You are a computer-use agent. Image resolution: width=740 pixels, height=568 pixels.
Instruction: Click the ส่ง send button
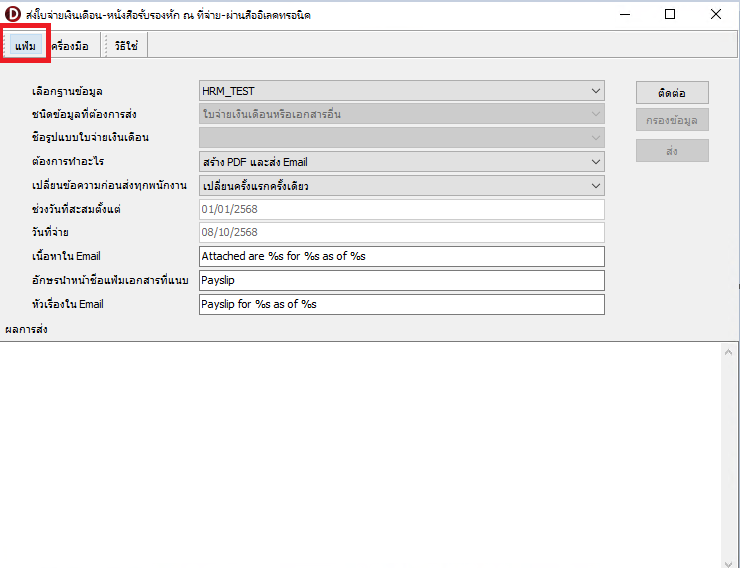[672, 150]
